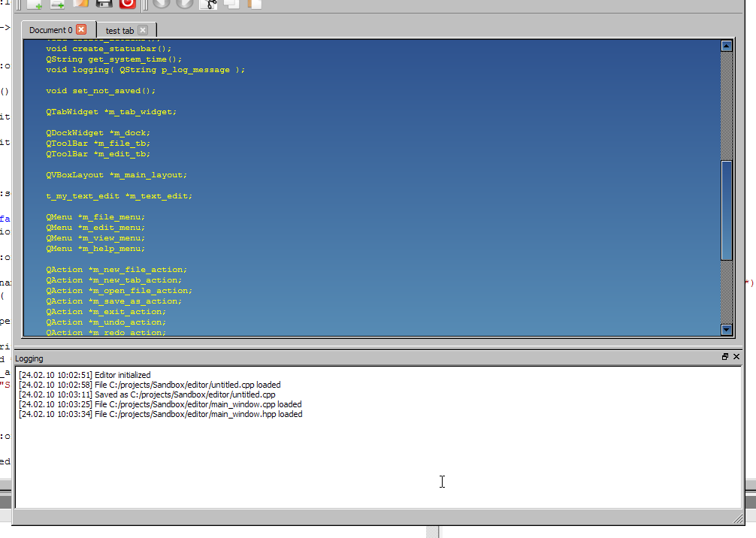
Task: Click the undo toolbar icon
Action: tap(162, 5)
